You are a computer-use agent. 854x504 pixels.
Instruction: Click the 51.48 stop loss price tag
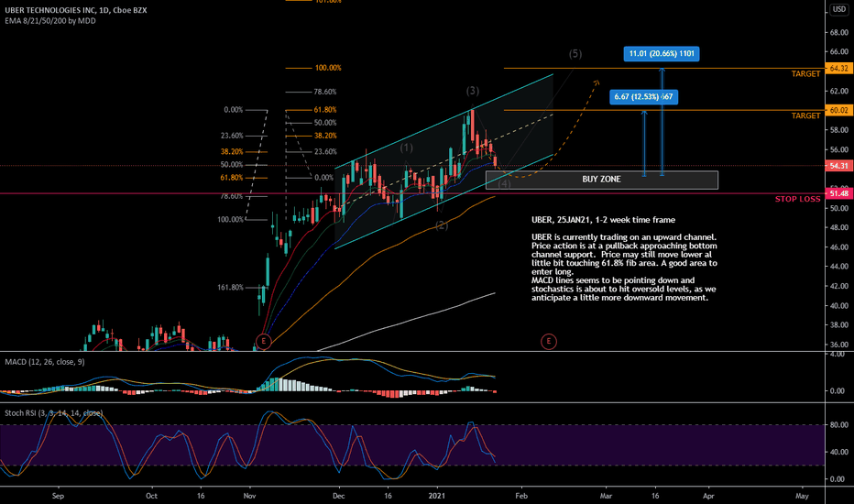839,193
